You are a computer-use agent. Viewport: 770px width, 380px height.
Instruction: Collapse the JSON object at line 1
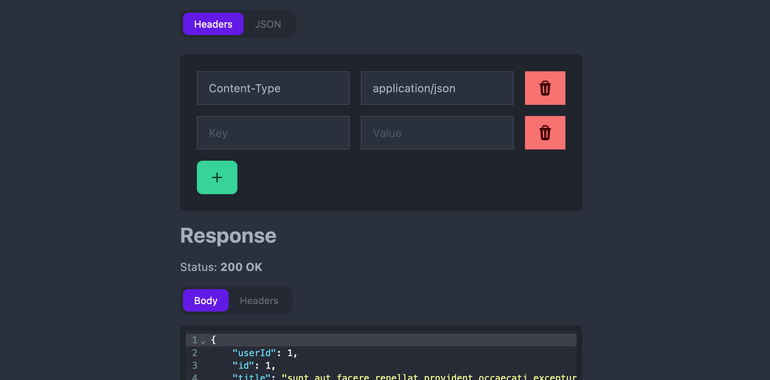click(x=203, y=341)
